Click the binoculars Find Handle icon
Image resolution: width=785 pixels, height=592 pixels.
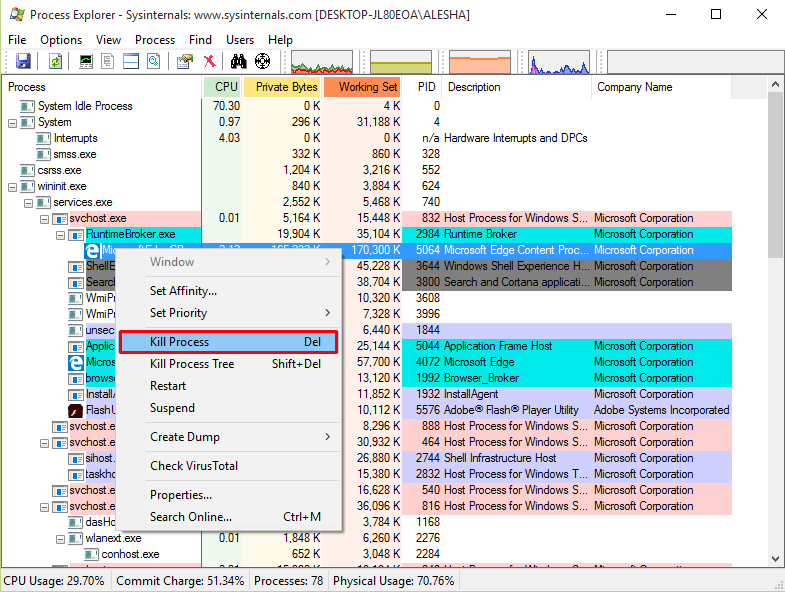tap(238, 61)
